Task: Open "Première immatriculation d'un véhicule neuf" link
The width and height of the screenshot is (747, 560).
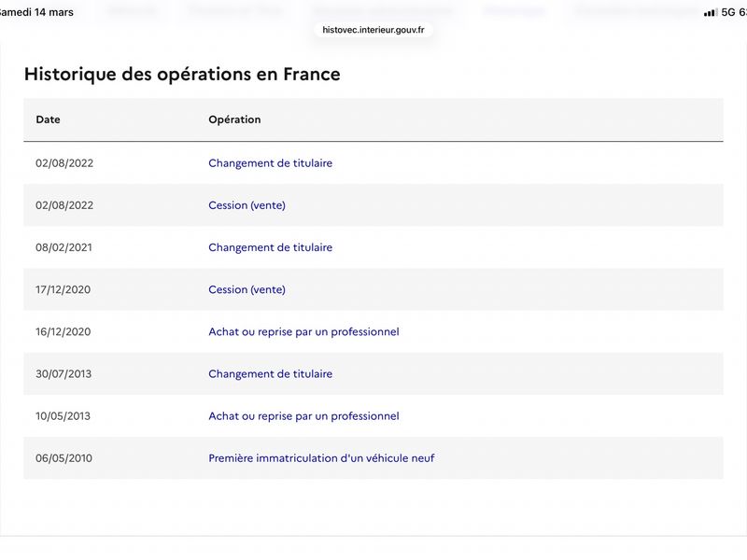Action: pos(321,458)
